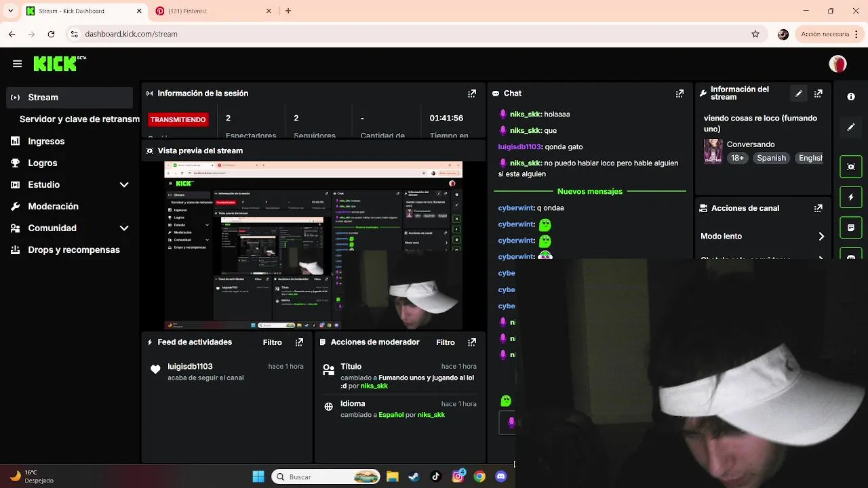Click the 18+ tag
The image size is (868, 488).
pyautogui.click(x=737, y=158)
